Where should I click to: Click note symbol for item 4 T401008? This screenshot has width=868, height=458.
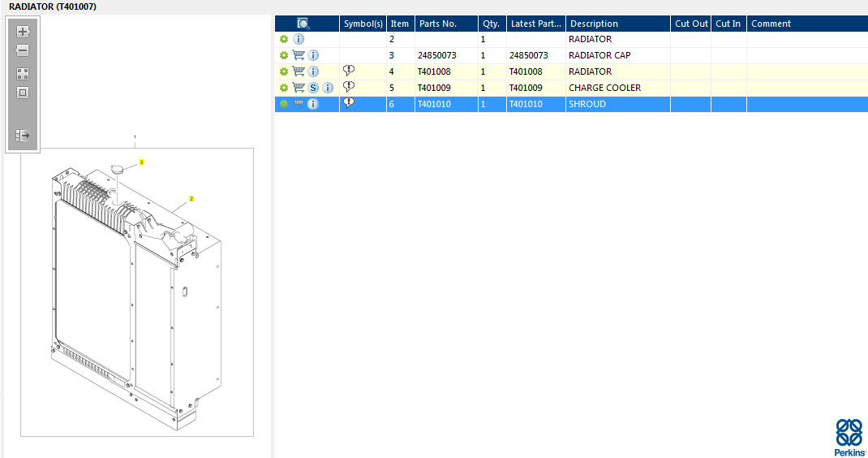pyautogui.click(x=349, y=71)
